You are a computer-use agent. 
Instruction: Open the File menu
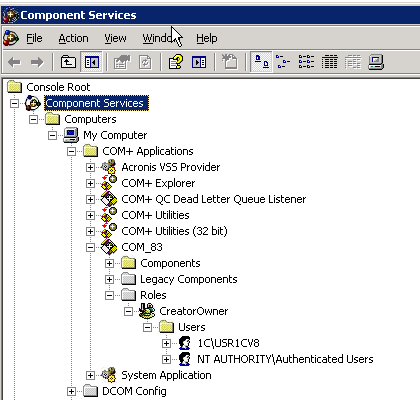34,38
